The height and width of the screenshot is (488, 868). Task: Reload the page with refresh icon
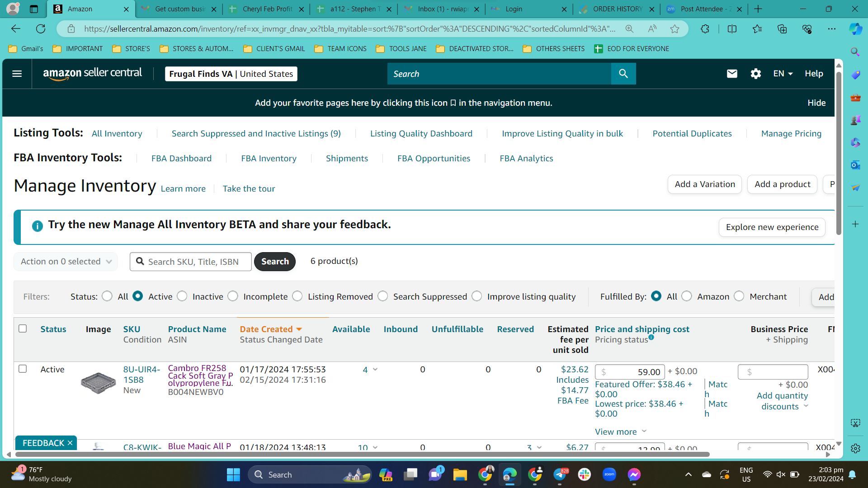[41, 29]
